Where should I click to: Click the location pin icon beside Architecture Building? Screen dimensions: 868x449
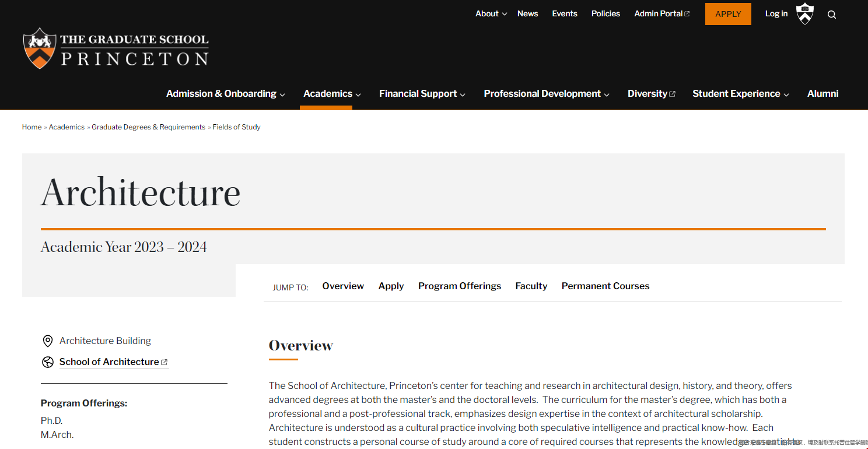[x=48, y=341]
